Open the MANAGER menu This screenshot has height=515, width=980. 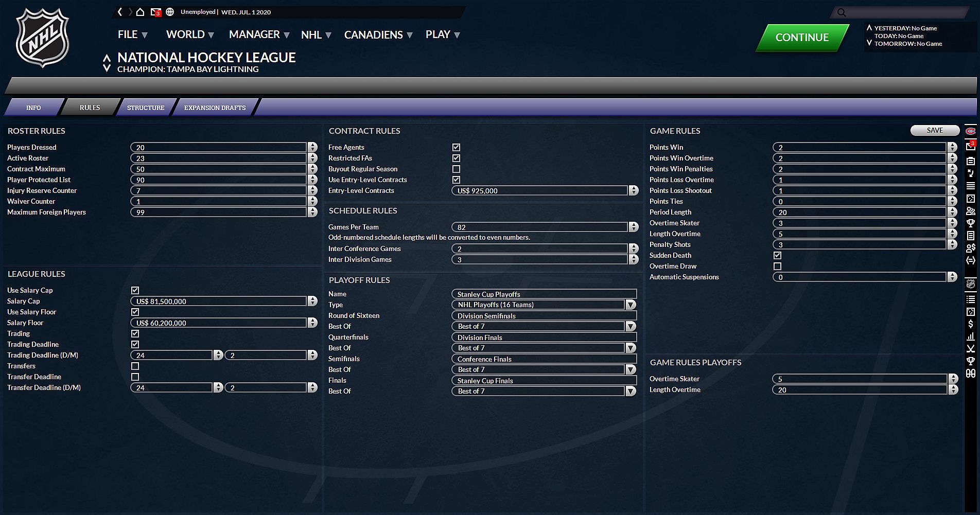coord(259,34)
